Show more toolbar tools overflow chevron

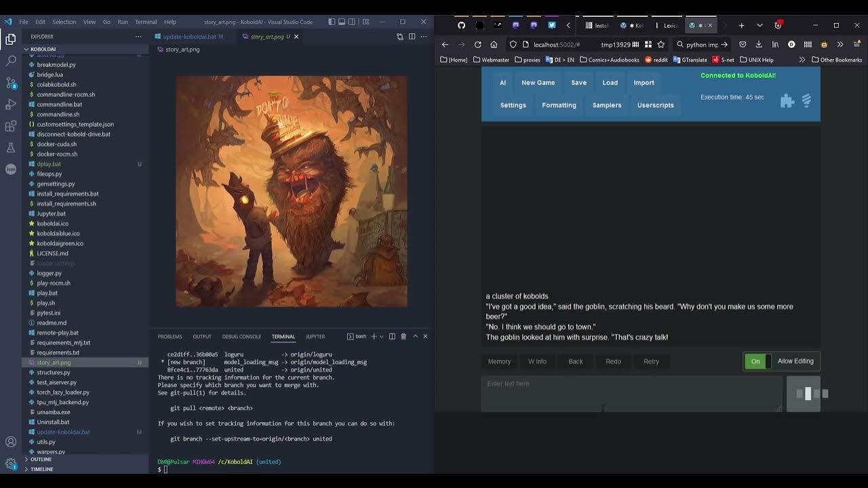[x=840, y=45]
